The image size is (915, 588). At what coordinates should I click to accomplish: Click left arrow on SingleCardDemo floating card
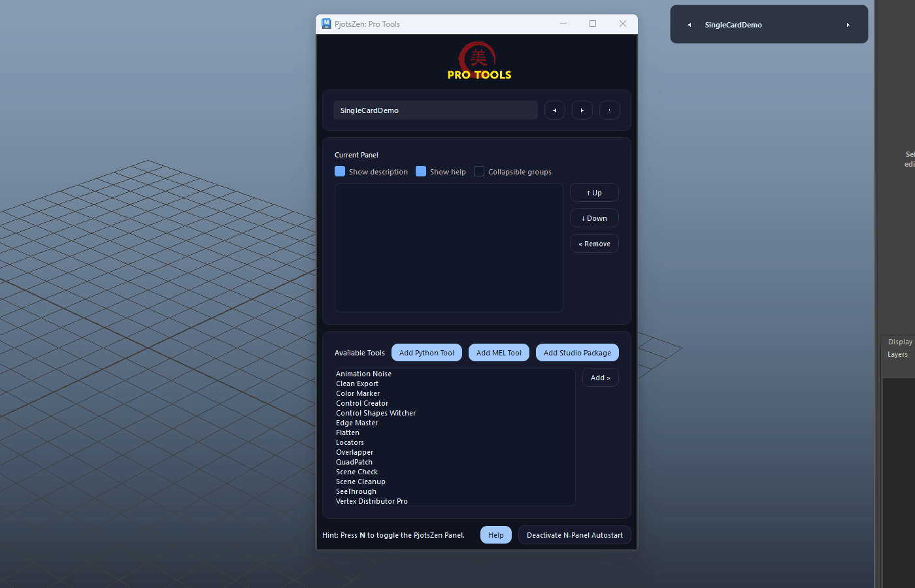pyautogui.click(x=689, y=25)
